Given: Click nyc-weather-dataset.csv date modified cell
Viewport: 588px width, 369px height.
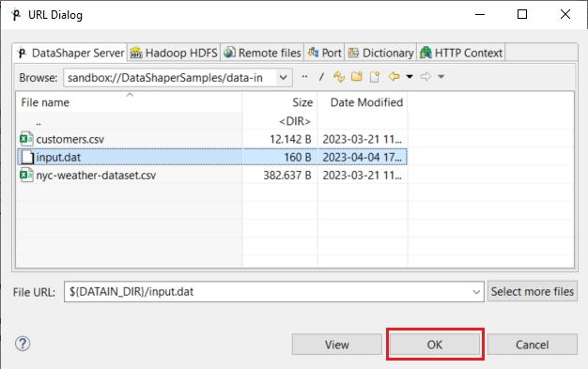Looking at the screenshot, I should 363,176.
